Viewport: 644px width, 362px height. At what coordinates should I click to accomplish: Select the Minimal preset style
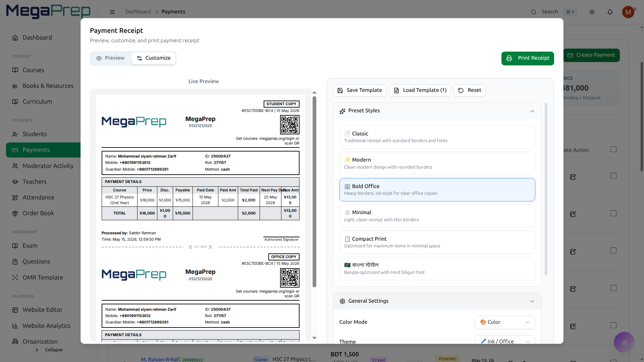(x=437, y=216)
